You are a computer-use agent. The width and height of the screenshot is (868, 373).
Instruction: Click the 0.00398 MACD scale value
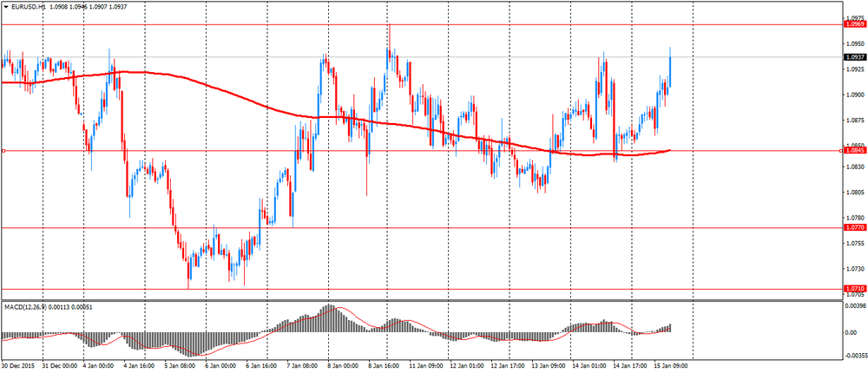click(854, 305)
